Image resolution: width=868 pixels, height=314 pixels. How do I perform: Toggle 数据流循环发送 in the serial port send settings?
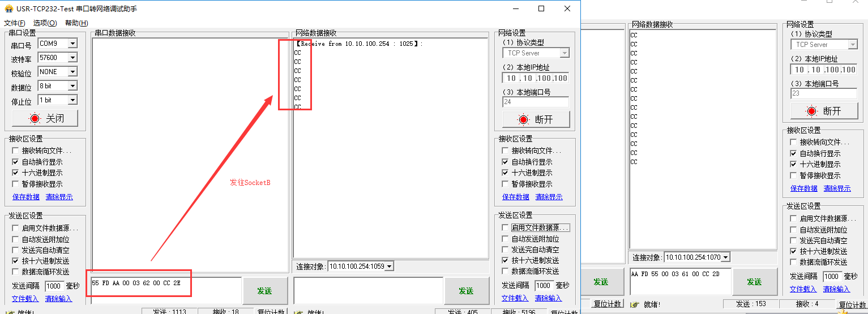click(x=16, y=272)
